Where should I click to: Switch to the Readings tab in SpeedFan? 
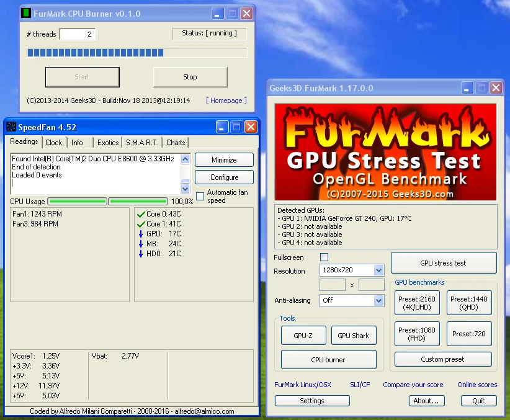(24, 141)
